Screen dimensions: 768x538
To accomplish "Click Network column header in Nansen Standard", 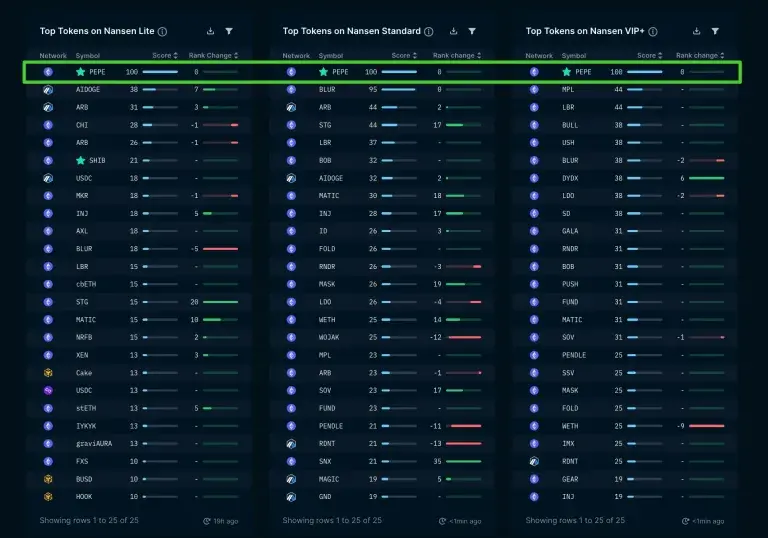I will [x=296, y=56].
